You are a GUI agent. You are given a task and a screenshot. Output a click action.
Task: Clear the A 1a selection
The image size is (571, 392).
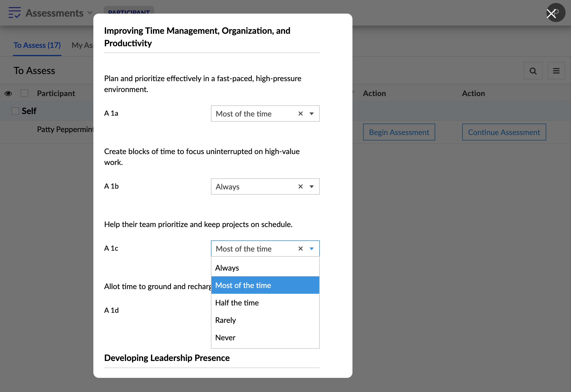coord(300,114)
